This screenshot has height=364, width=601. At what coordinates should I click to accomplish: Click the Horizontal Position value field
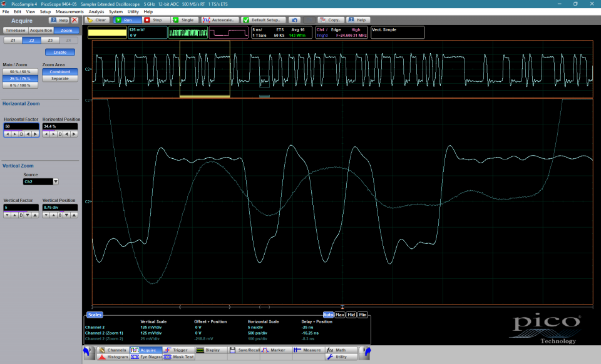(x=60, y=126)
